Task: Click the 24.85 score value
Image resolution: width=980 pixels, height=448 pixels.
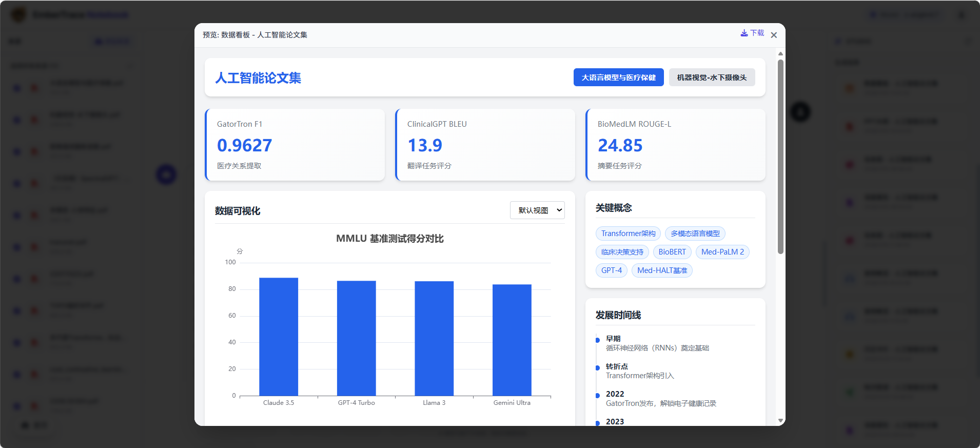Action: 620,146
